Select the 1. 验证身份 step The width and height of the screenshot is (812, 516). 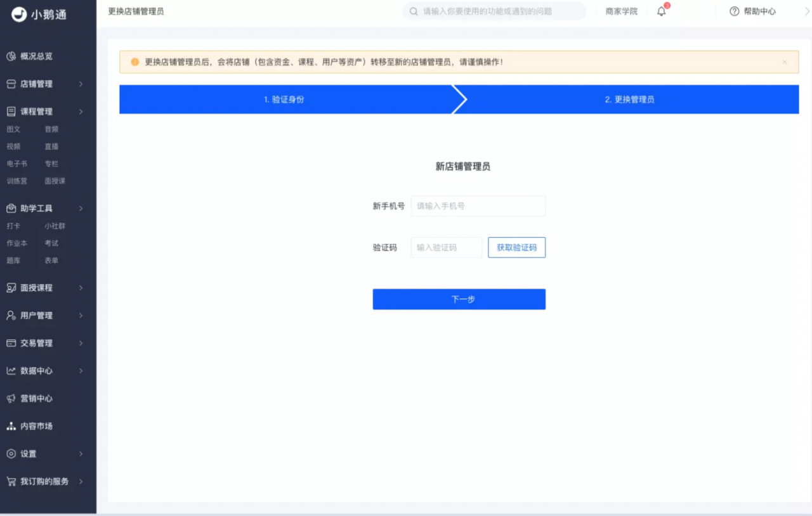coord(284,100)
